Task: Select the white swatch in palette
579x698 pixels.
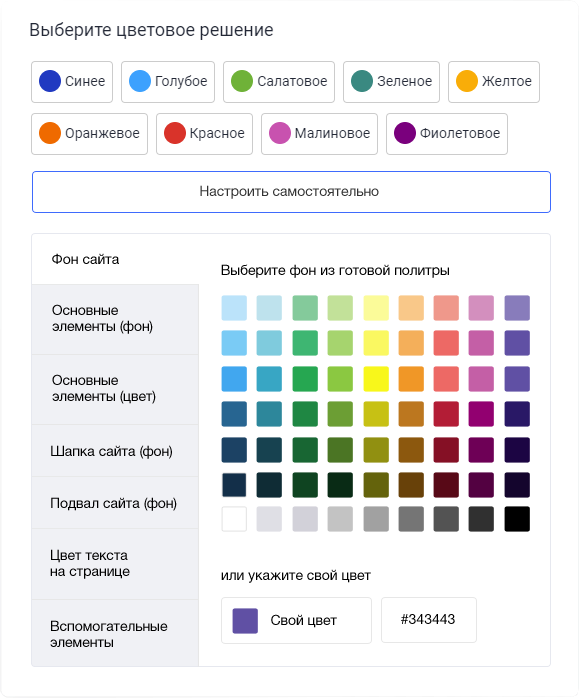Action: click(234, 519)
